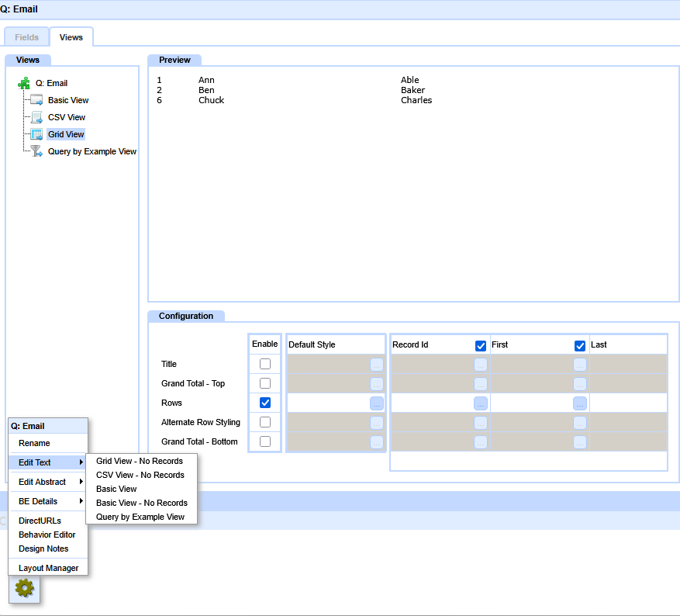This screenshot has height=616, width=680.
Task: Select the Basic View icon in tree
Action: pos(36,100)
